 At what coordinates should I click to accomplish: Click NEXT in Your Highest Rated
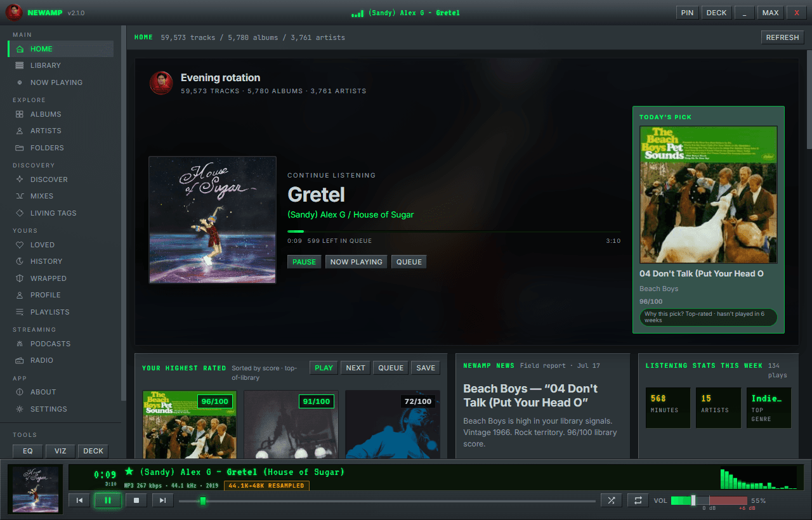pyautogui.click(x=355, y=368)
